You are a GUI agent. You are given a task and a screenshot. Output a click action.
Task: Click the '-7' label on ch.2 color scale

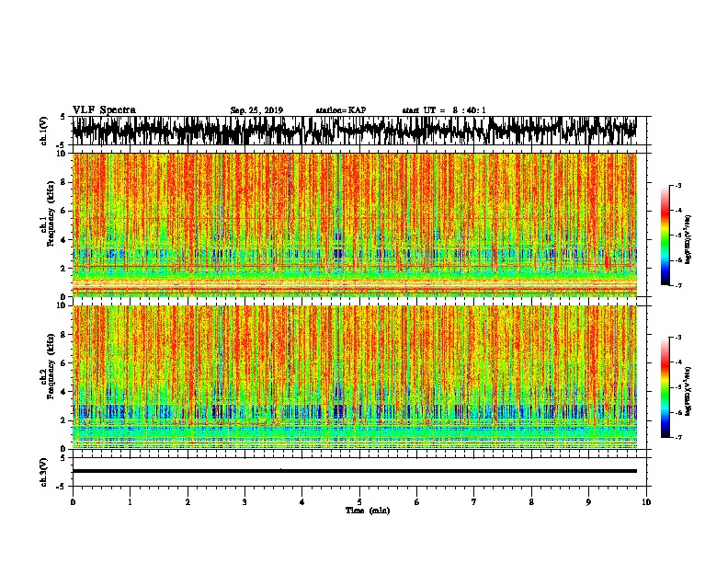click(678, 437)
